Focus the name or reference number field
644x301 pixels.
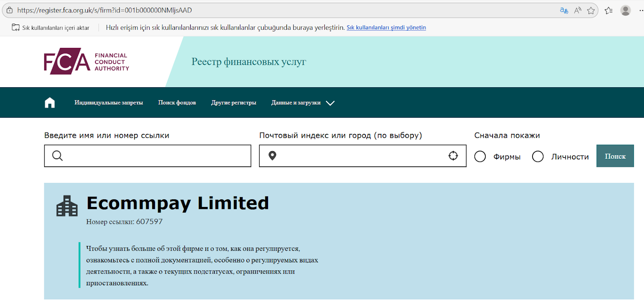[x=148, y=156]
